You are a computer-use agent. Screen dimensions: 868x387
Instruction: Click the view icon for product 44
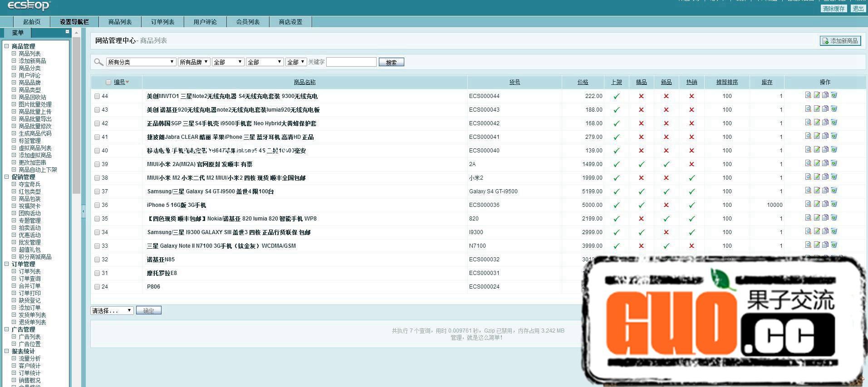coord(808,95)
